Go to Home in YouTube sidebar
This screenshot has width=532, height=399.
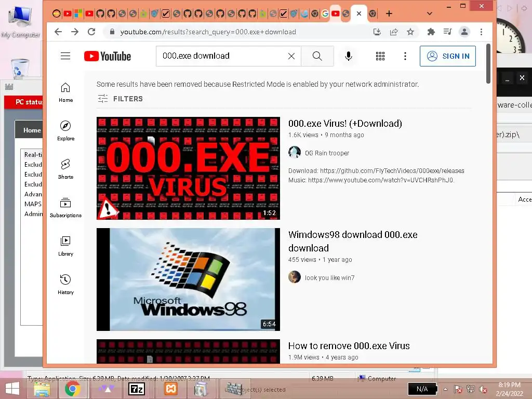click(65, 92)
